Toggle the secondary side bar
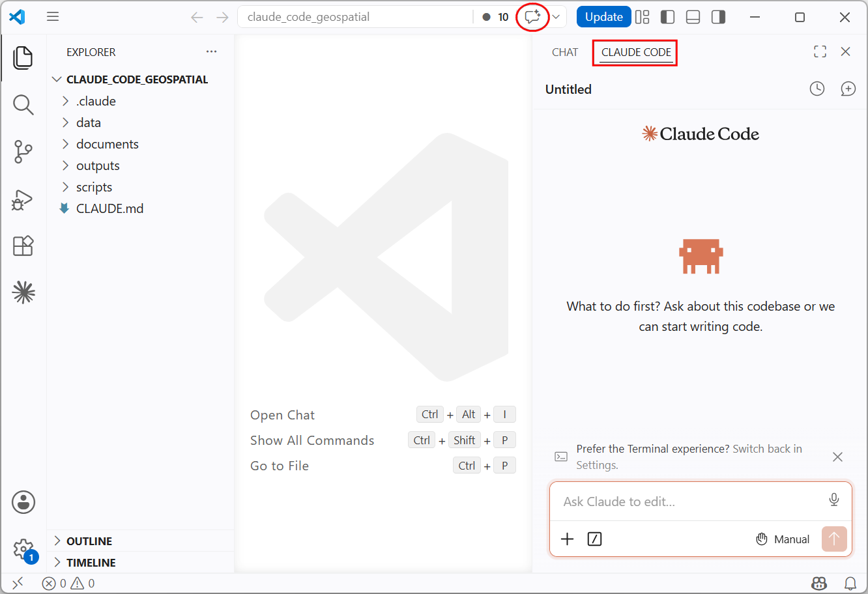 click(719, 17)
